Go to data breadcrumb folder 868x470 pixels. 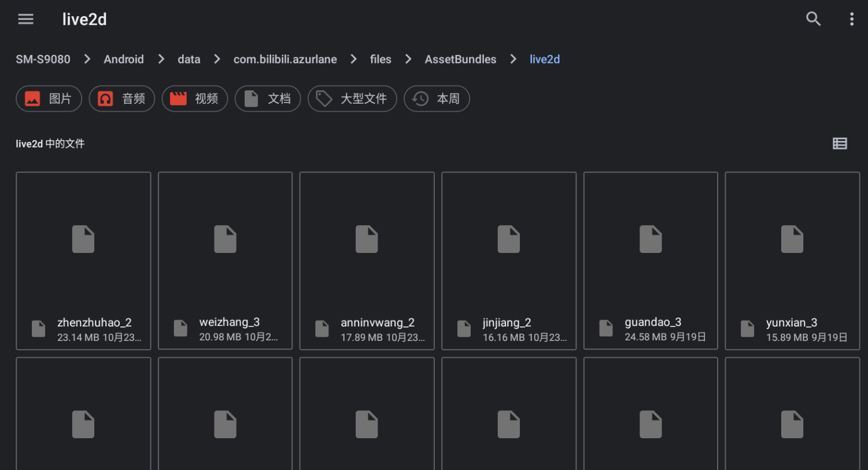tap(189, 59)
